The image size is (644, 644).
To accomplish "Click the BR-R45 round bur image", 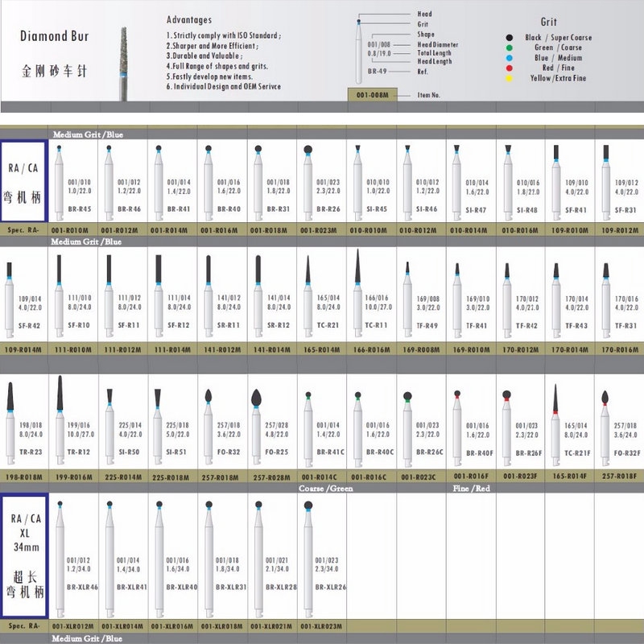I will click(61, 181).
